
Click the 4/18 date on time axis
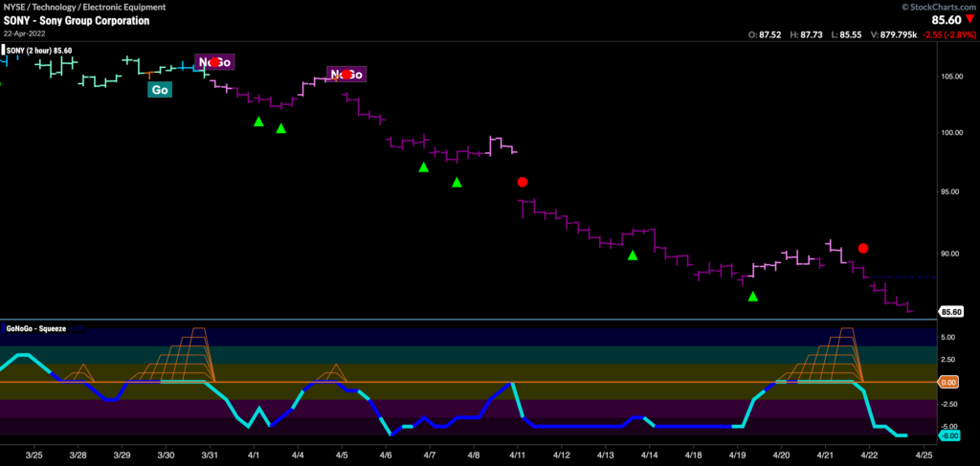tap(694, 455)
